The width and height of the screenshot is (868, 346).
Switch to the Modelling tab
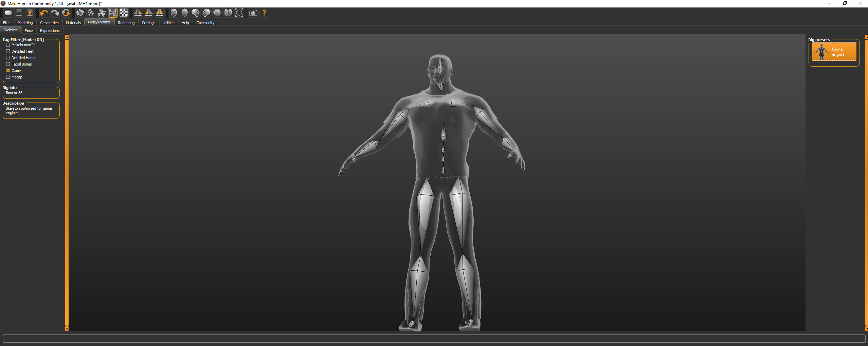[x=25, y=23]
